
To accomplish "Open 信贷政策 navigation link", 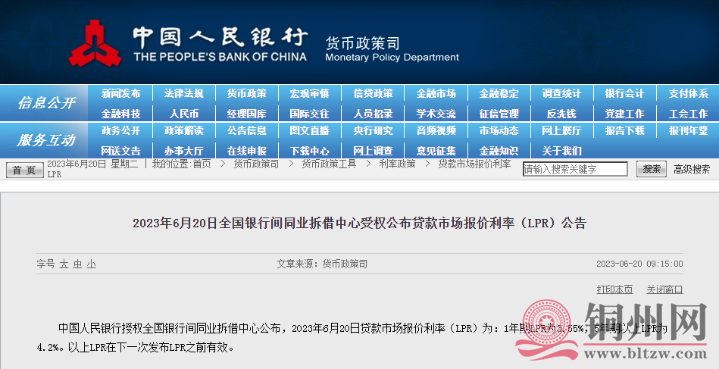I will coord(373,94).
